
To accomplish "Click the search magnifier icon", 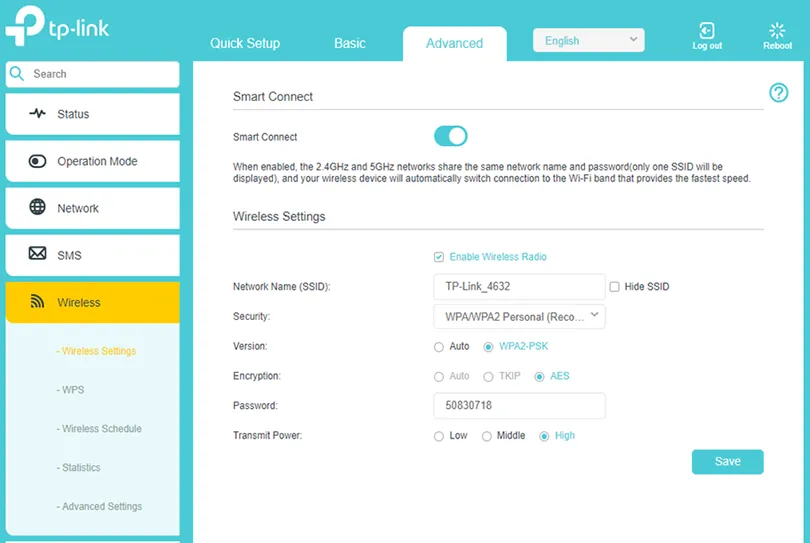I will tap(17, 74).
